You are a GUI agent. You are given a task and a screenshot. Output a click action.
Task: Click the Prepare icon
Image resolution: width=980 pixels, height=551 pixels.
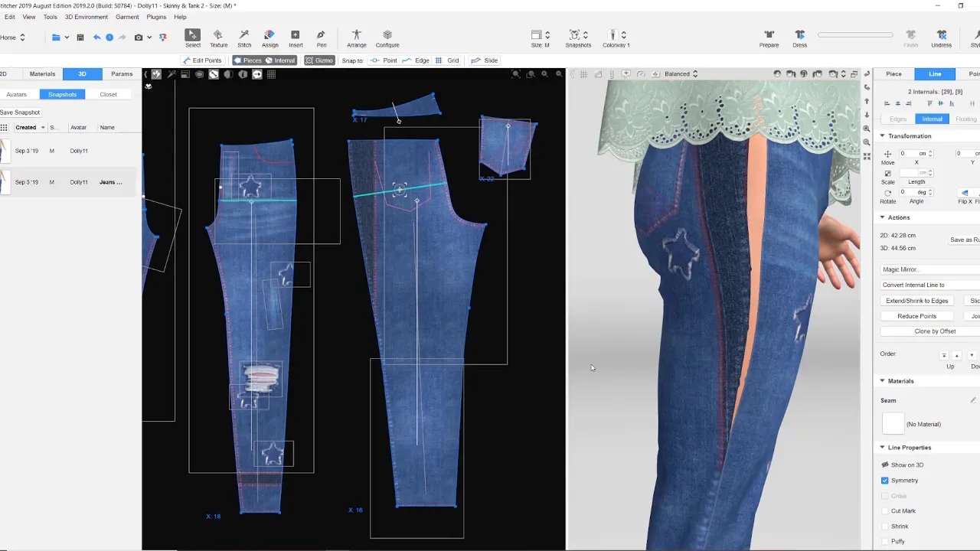coord(769,35)
